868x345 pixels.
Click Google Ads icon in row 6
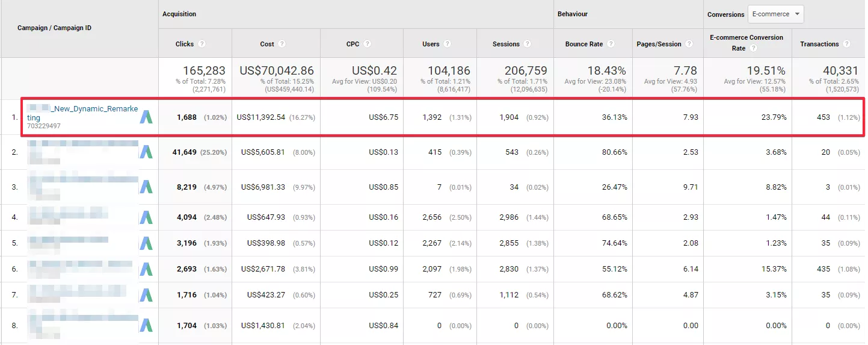pos(146,269)
